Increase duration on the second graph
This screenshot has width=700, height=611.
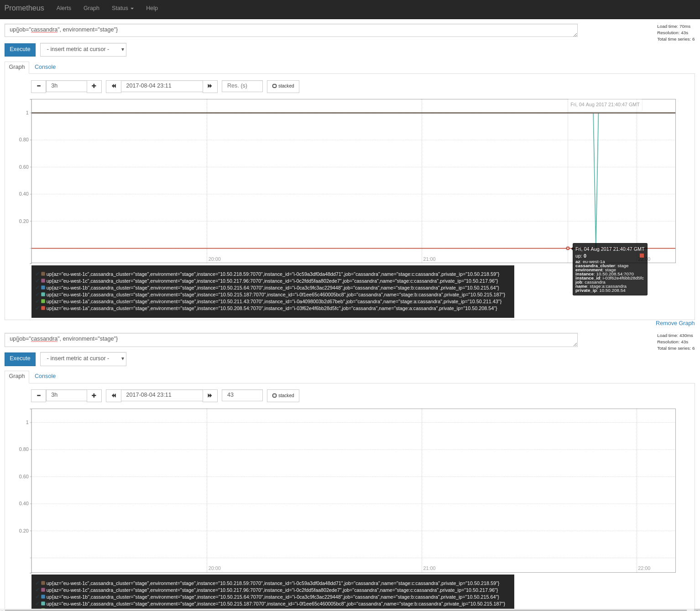[94, 395]
